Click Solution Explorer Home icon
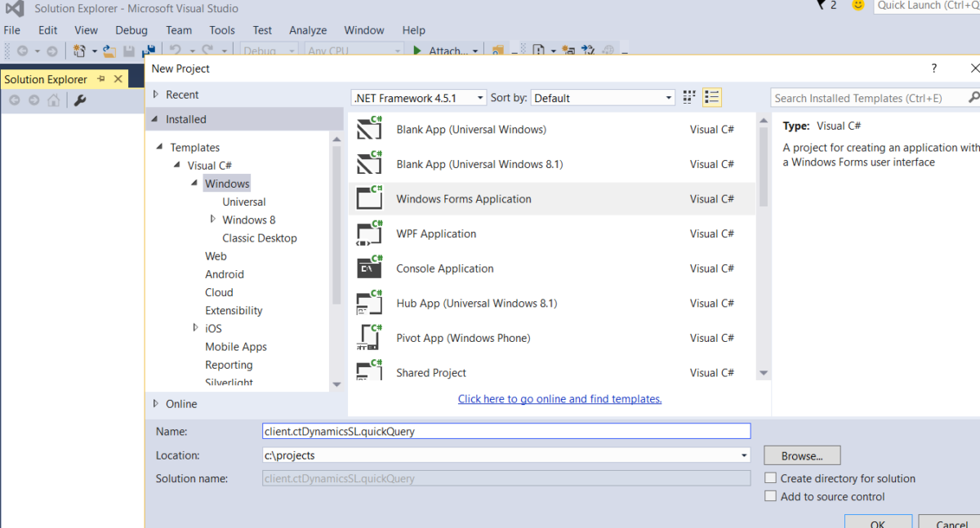This screenshot has height=528, width=980. coord(53,100)
